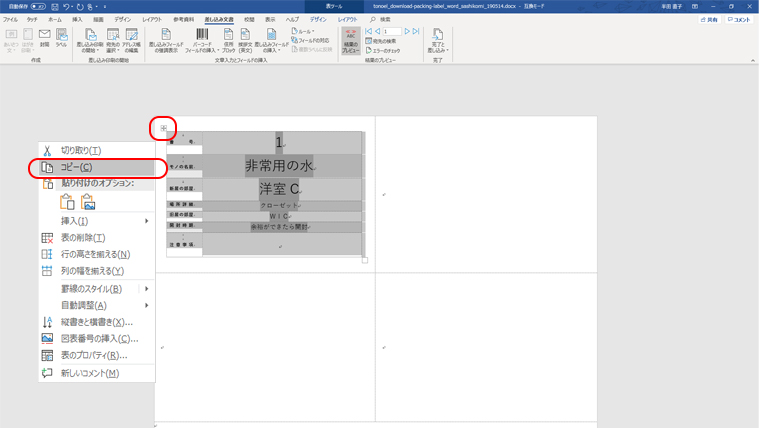The width and height of the screenshot is (760, 428).
Task: Click the 住所ブロック address block icon
Action: coord(228,40)
